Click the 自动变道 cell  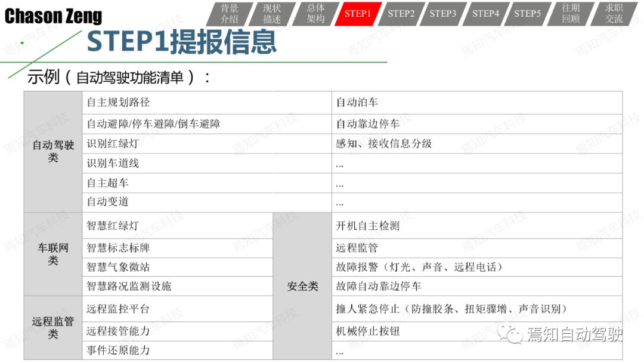(206, 202)
